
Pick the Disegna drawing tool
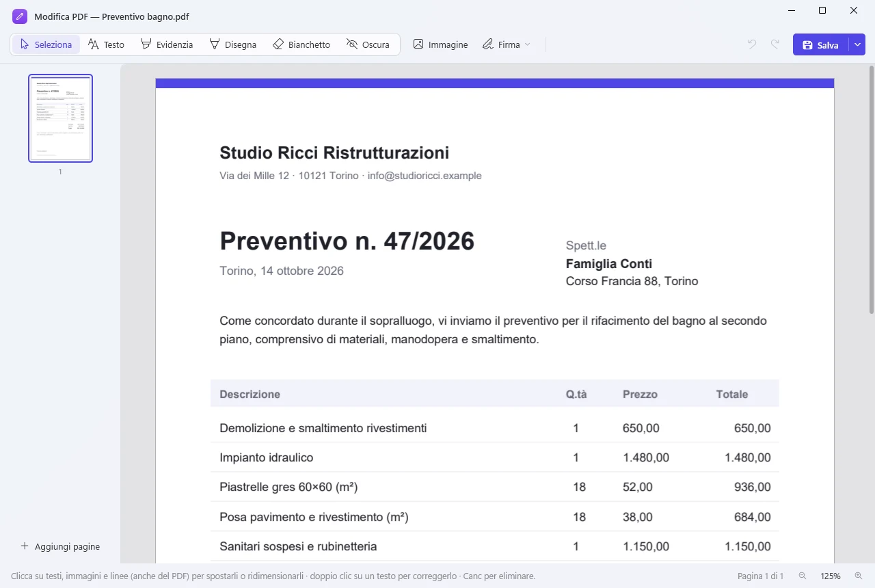tap(232, 44)
